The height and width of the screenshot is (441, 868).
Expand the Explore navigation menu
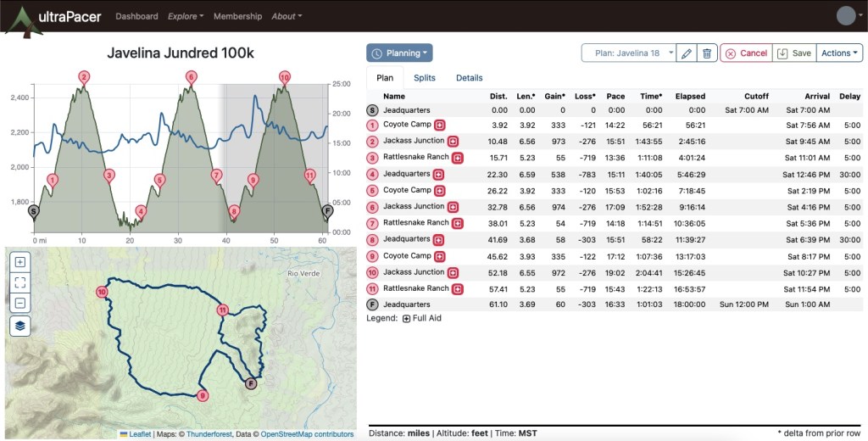click(186, 16)
